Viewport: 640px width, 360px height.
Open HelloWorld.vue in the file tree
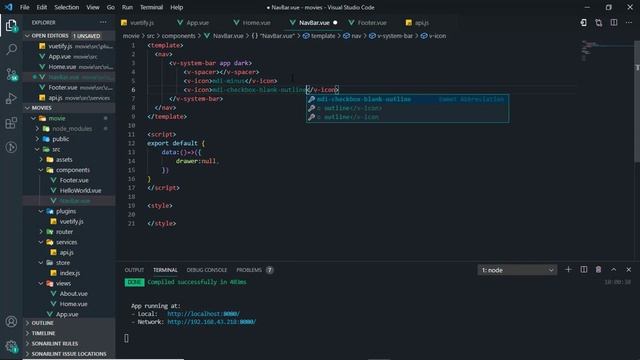click(80, 191)
